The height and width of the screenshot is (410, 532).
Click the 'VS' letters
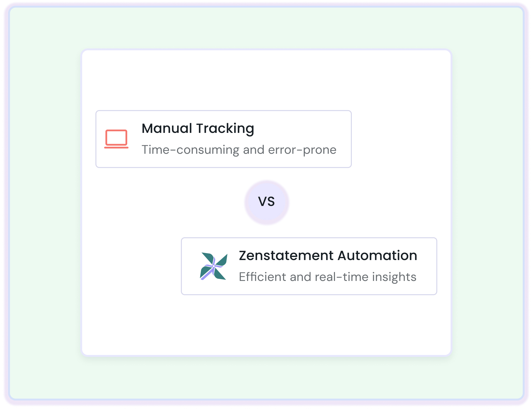click(267, 202)
